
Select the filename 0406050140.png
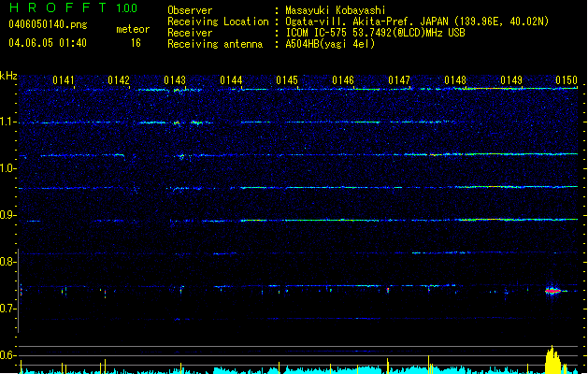tap(48, 24)
